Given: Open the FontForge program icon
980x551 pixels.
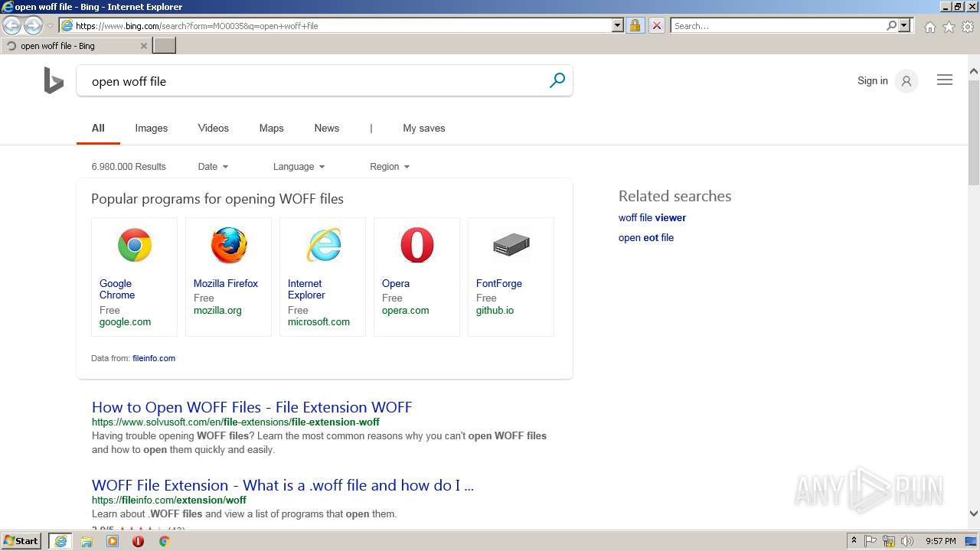Looking at the screenshot, I should point(511,246).
